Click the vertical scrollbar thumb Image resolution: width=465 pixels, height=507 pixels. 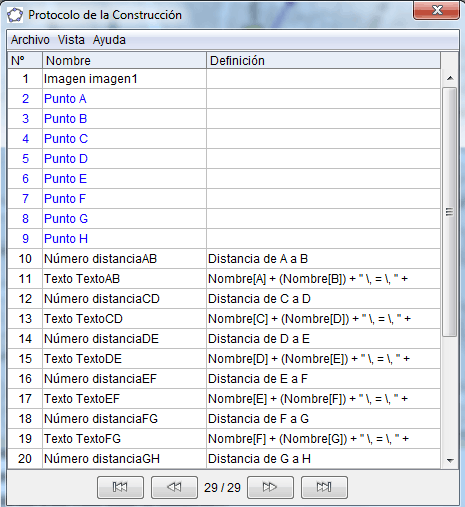(x=450, y=212)
